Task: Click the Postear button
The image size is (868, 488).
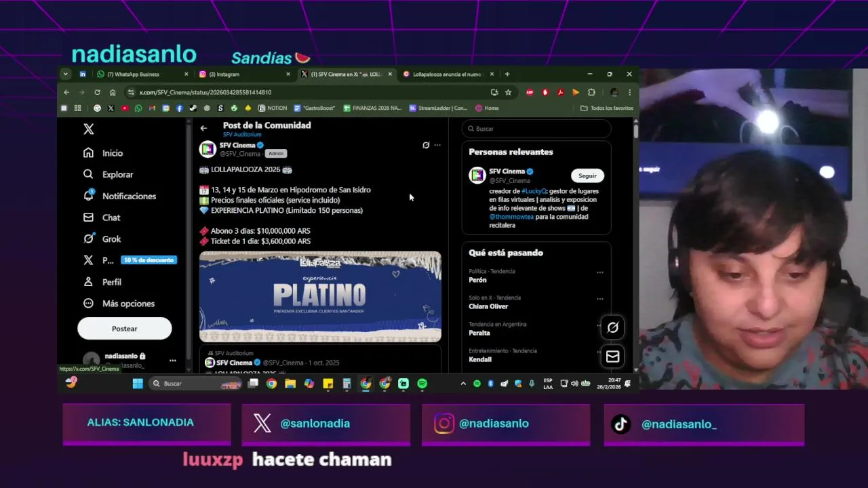Action: (125, 329)
